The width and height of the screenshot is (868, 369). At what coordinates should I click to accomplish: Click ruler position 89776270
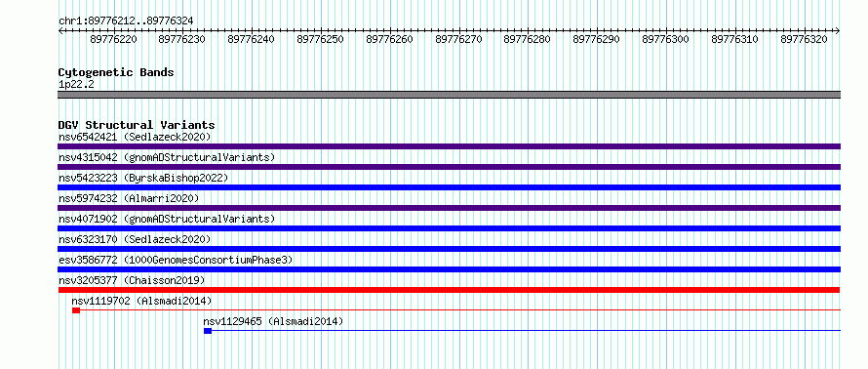[x=459, y=40]
